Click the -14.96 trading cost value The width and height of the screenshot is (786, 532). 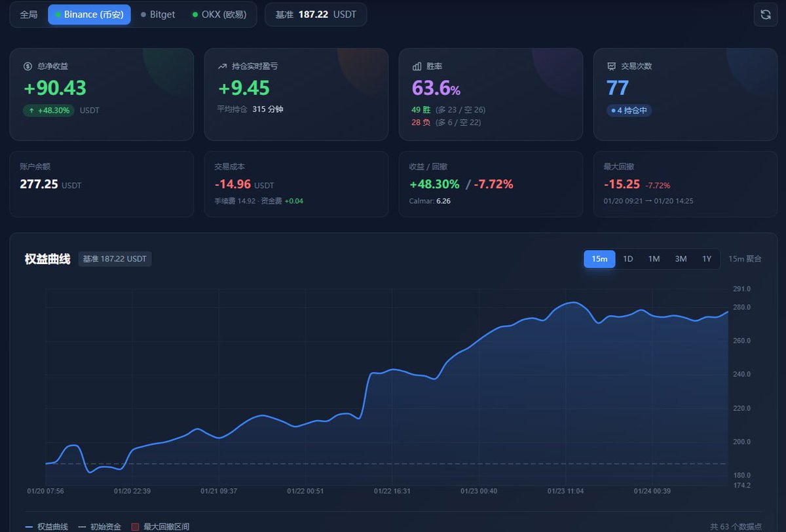234,185
